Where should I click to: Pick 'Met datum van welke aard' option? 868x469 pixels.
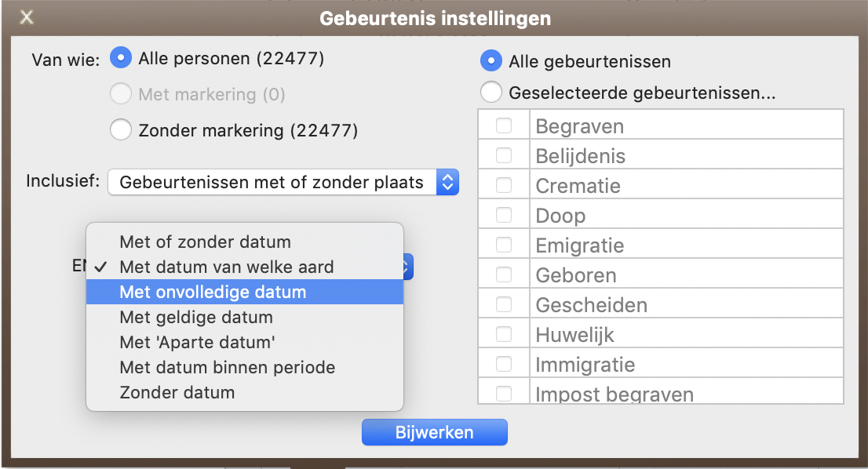click(226, 267)
